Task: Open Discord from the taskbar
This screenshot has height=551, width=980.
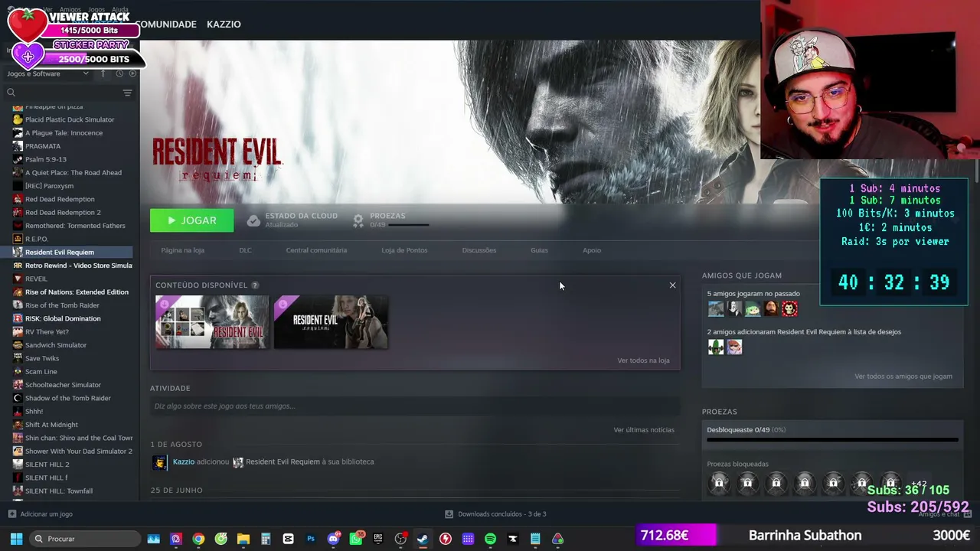Action: [333, 539]
